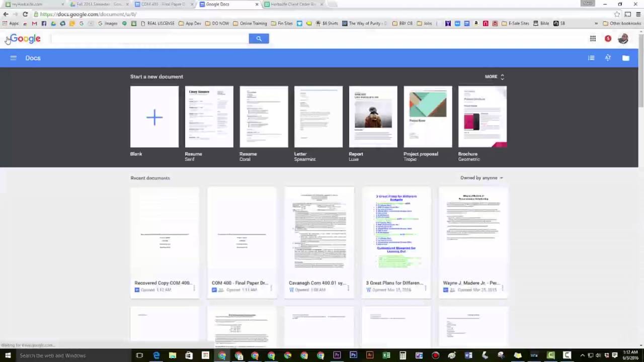
Task: Open the Bible bookmark
Action: pos(541,23)
